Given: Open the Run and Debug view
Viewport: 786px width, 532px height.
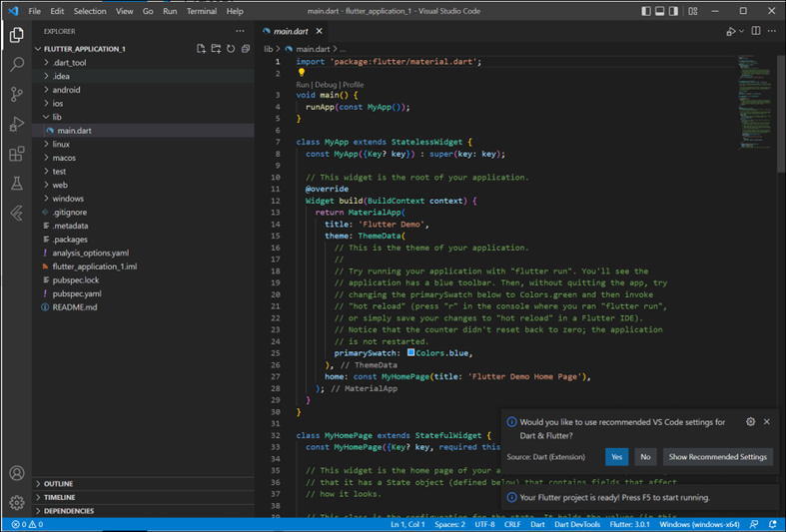Looking at the screenshot, I should coord(16,125).
